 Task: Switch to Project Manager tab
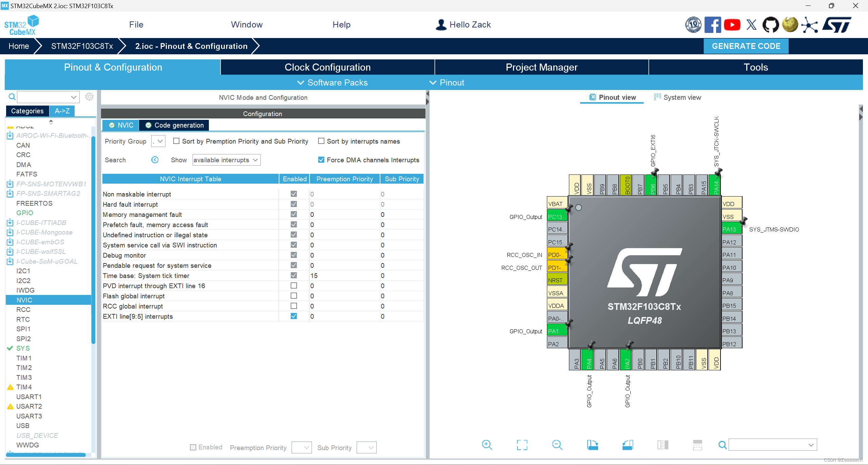tap(541, 67)
